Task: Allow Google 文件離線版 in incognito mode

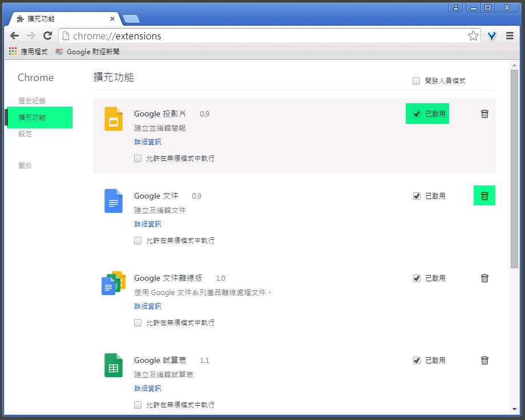Action: click(x=138, y=322)
